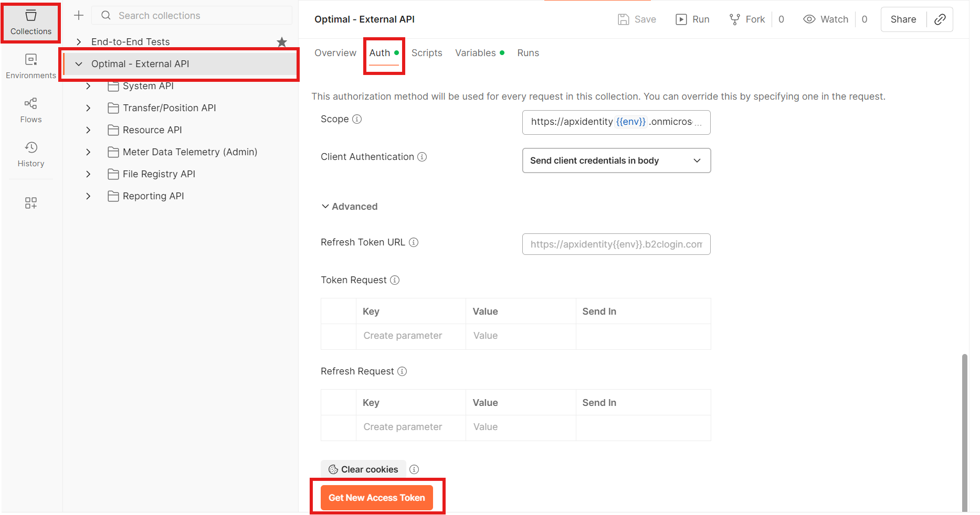The width and height of the screenshot is (980, 515).
Task: Expand the System API folder
Action: [88, 86]
